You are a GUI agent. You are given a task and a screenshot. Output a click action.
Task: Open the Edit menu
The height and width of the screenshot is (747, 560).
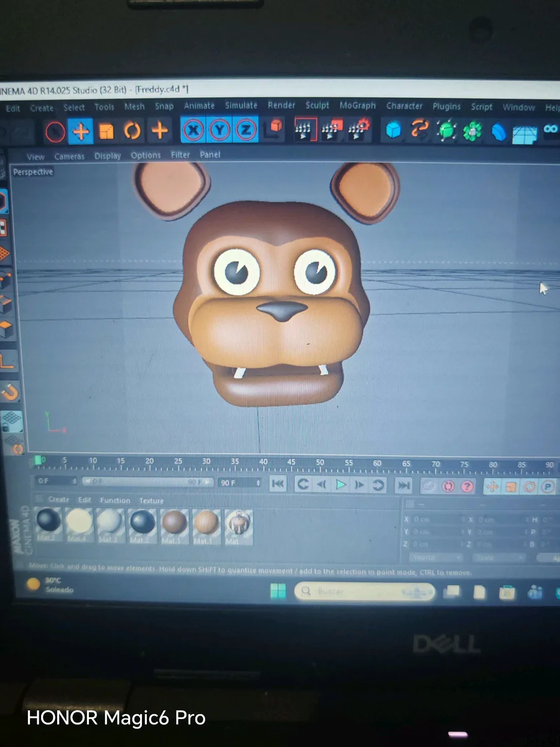coord(12,108)
